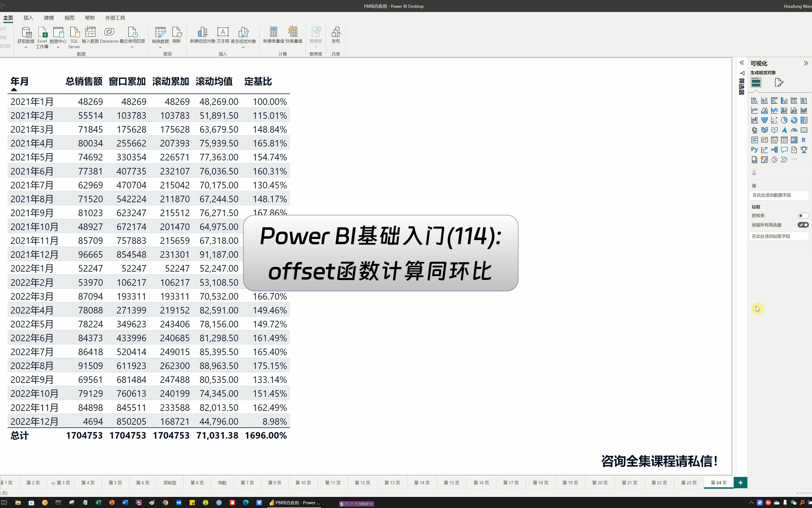The image size is (812, 508).
Task: Open the format visual brush tab
Action: click(x=779, y=82)
